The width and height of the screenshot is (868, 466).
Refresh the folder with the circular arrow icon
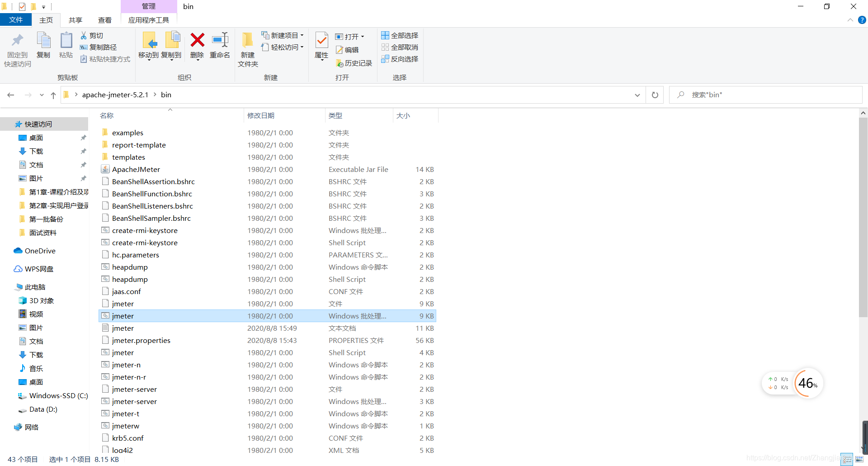tap(655, 95)
